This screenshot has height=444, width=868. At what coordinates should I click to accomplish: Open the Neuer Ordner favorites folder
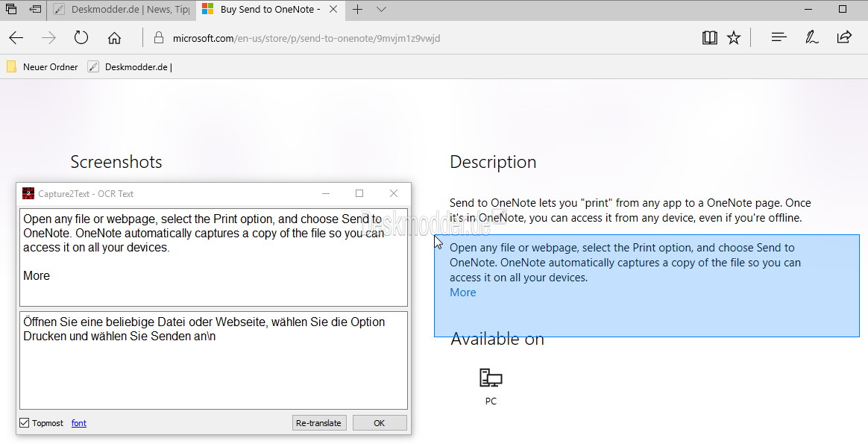[x=42, y=67]
